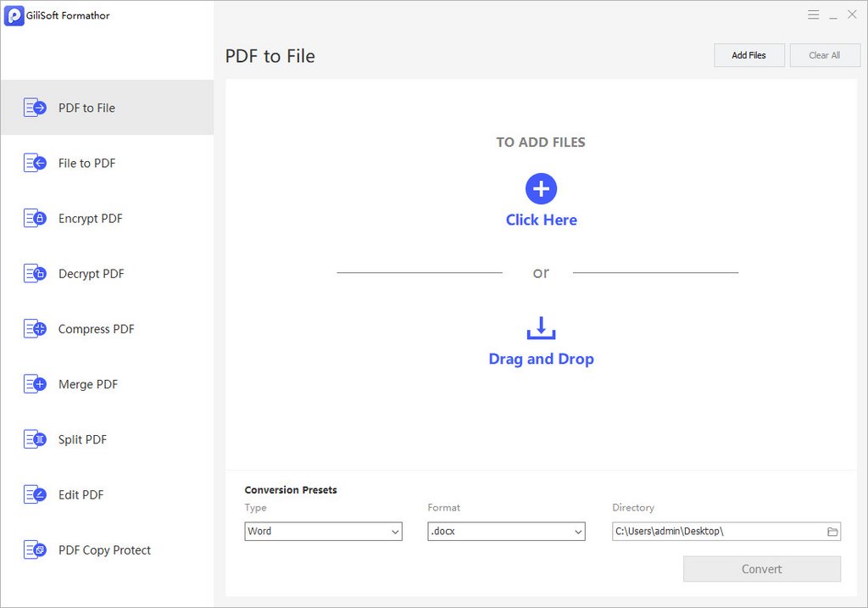The image size is (868, 608).
Task: Open the hamburger menu in title bar
Action: point(813,14)
